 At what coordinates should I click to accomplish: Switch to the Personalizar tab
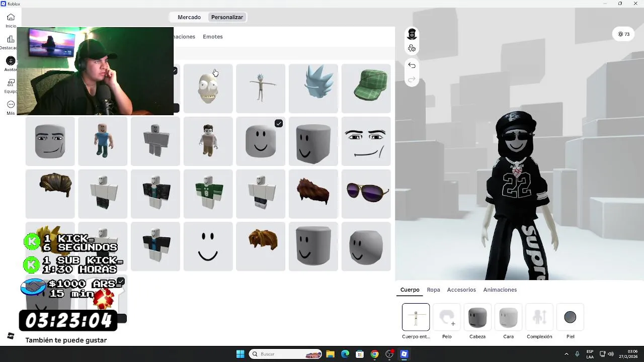click(x=227, y=17)
